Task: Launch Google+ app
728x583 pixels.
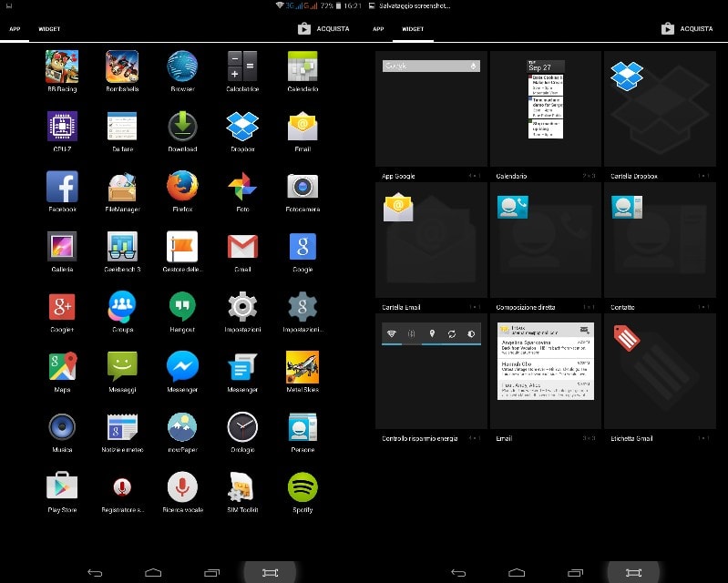Action: [62, 307]
